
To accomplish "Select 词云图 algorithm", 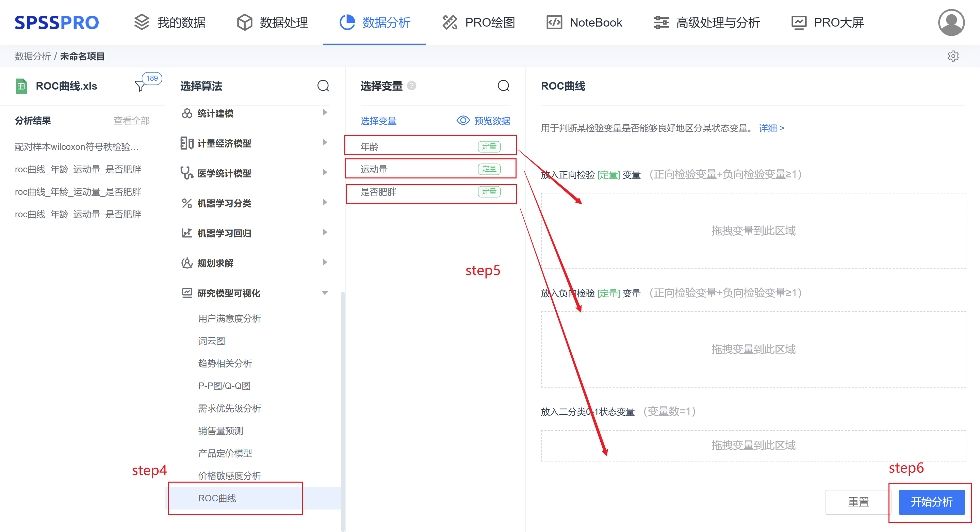I will 212,341.
